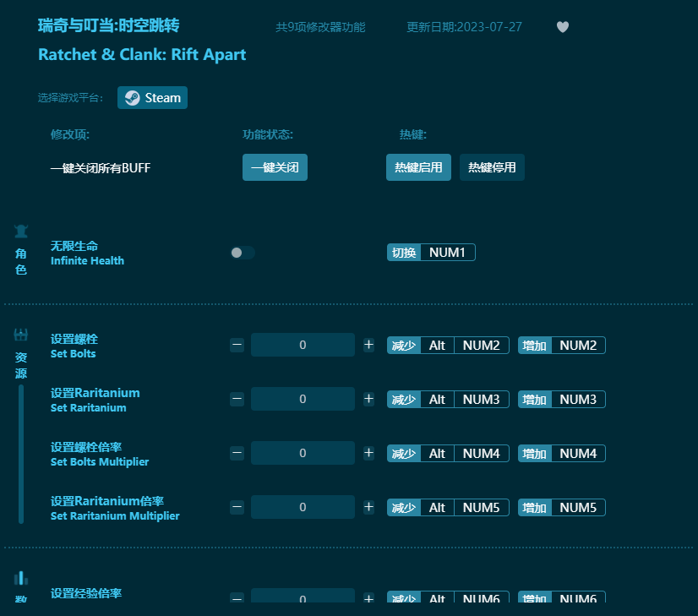
Task: Click the plus stepper for Set Bolts
Action: (x=368, y=344)
